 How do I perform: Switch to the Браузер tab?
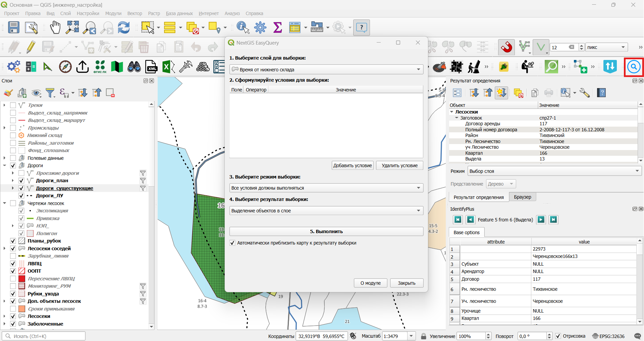coord(523,197)
